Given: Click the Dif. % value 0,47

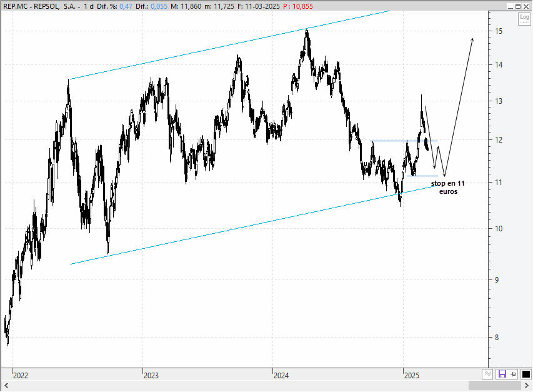Looking at the screenshot, I should [126, 6].
